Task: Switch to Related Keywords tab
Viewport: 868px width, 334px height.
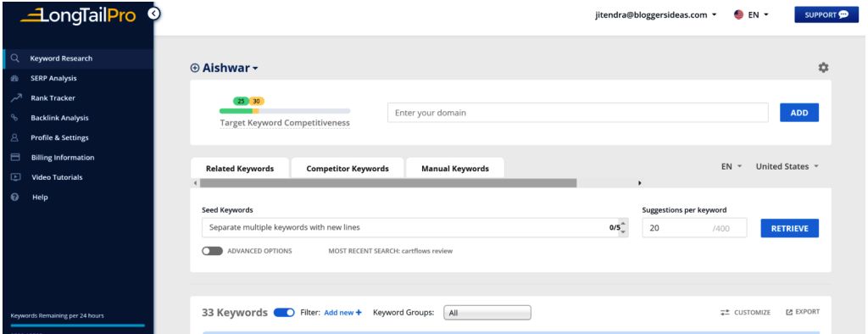Action: [240, 169]
